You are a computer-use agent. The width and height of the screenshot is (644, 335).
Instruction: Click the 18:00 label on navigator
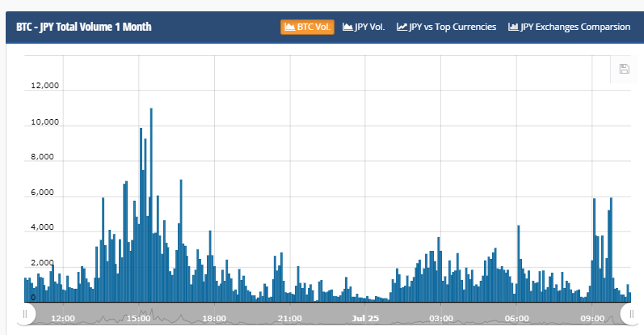coord(214,319)
